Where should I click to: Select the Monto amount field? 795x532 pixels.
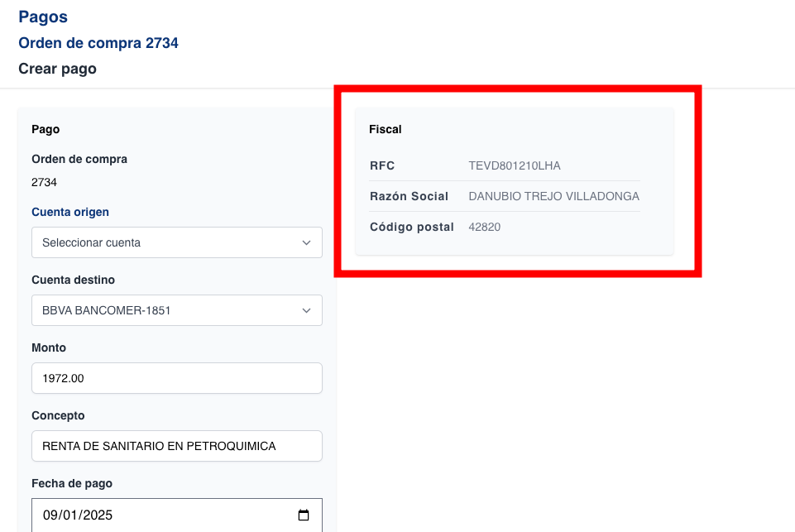pyautogui.click(x=177, y=378)
